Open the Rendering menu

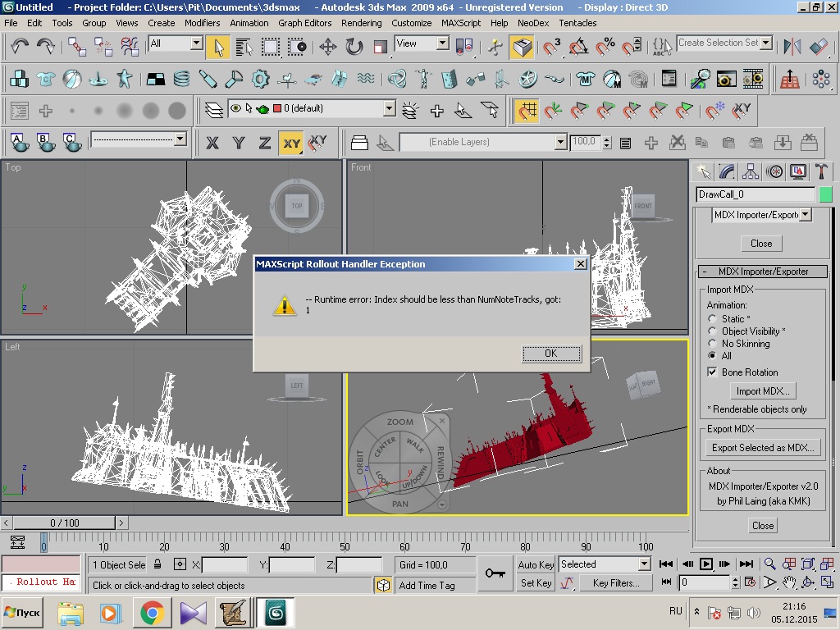pyautogui.click(x=361, y=23)
